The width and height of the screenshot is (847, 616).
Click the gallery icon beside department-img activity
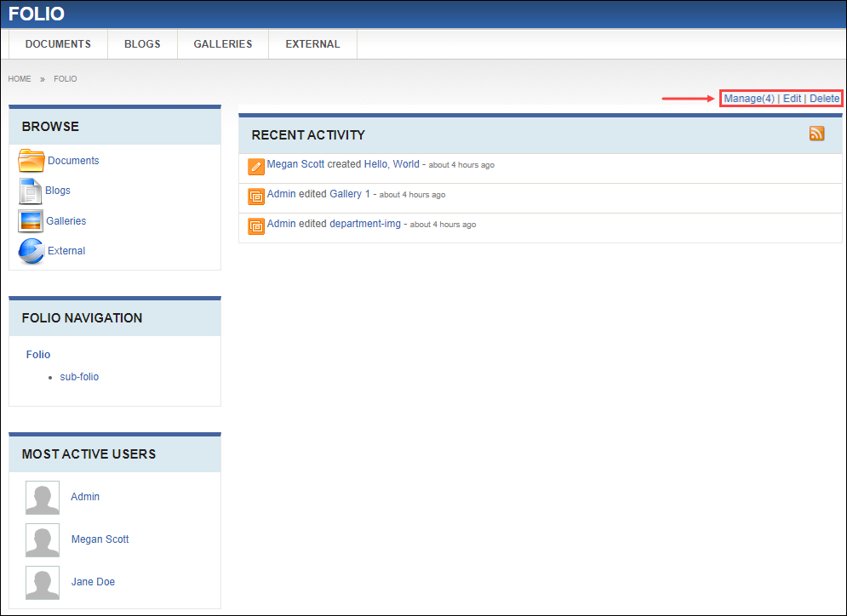click(x=256, y=226)
